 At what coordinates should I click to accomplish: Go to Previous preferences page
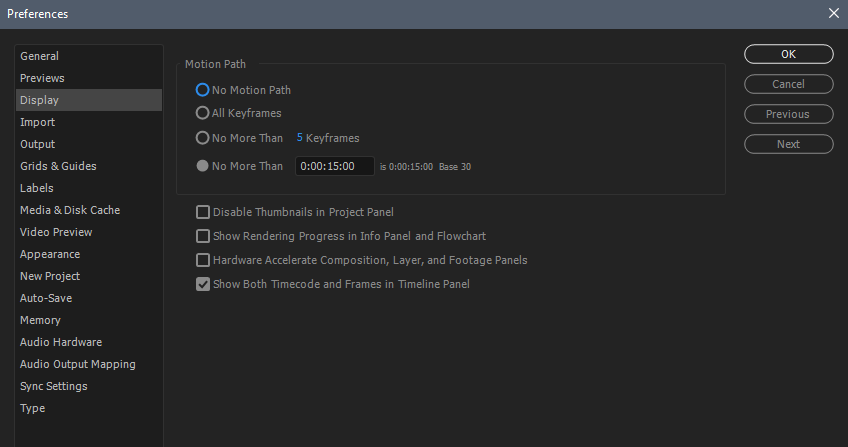tap(788, 114)
